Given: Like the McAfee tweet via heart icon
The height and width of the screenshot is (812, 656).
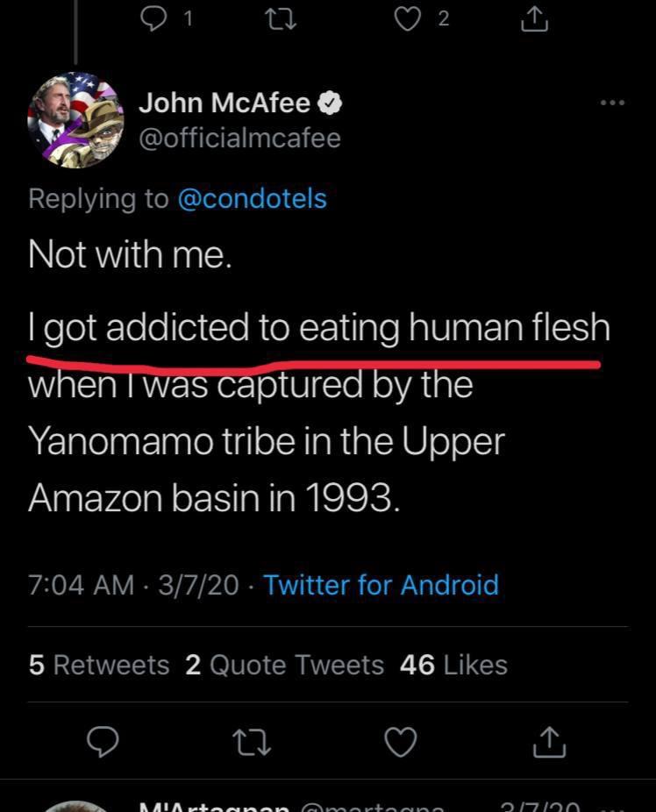Looking at the screenshot, I should [401, 743].
